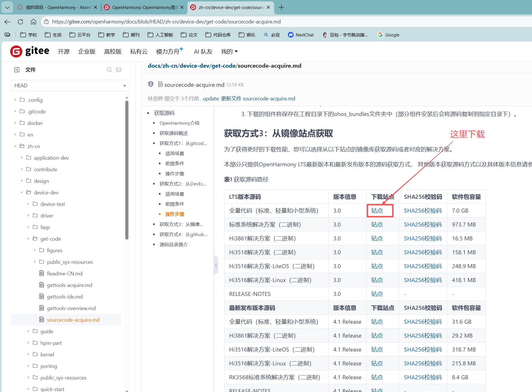This screenshot has height=392, width=532.
Task: Close the zh-cn/device-dev/get-code tab
Action: [268, 7]
